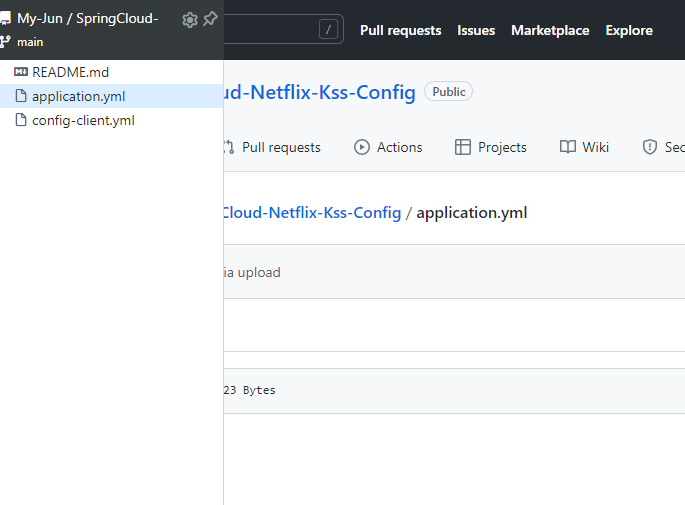Open README.md in the file tree

(70, 72)
